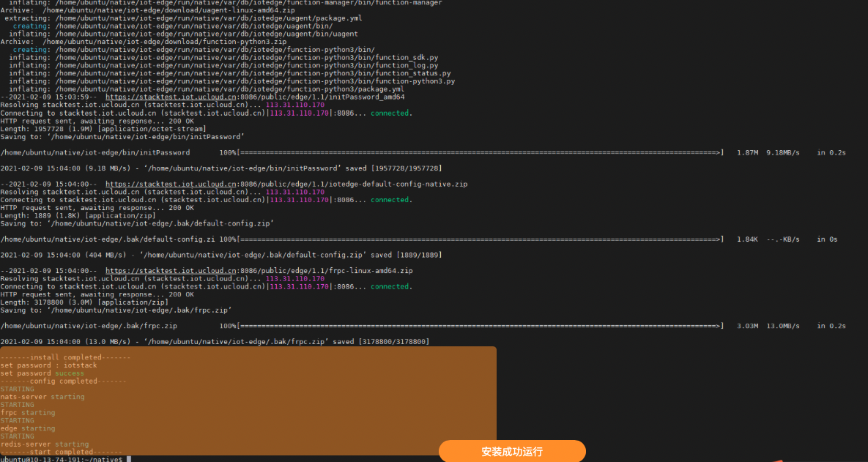This screenshot has height=462, width=868.
Task: Click the 'start completed' line
Action: tap(62, 452)
